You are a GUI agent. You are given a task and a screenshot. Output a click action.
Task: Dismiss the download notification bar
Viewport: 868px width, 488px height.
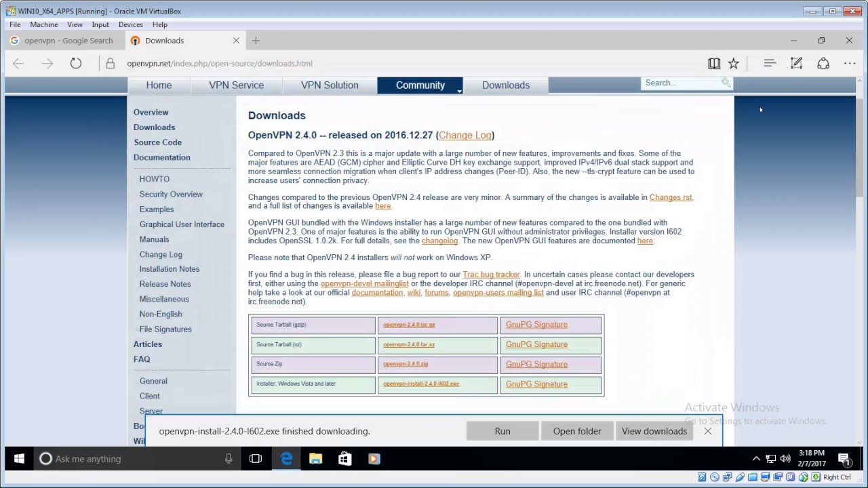708,431
